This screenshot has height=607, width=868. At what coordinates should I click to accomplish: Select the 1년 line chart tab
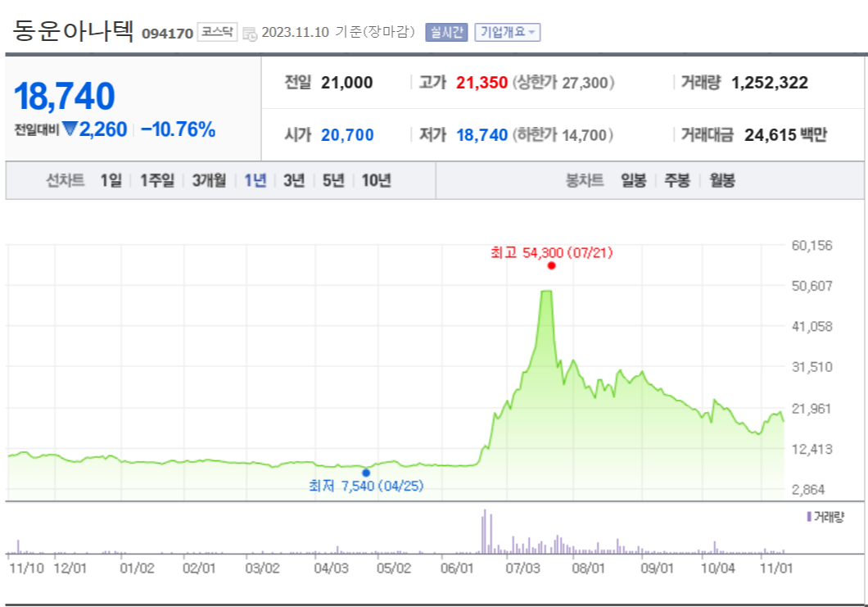255,180
